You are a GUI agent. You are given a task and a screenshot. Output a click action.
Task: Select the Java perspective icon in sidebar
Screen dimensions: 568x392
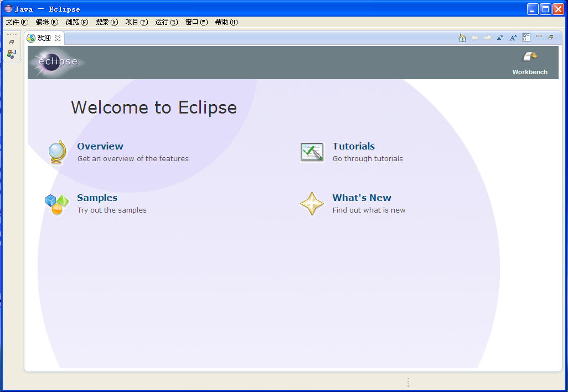[12, 55]
